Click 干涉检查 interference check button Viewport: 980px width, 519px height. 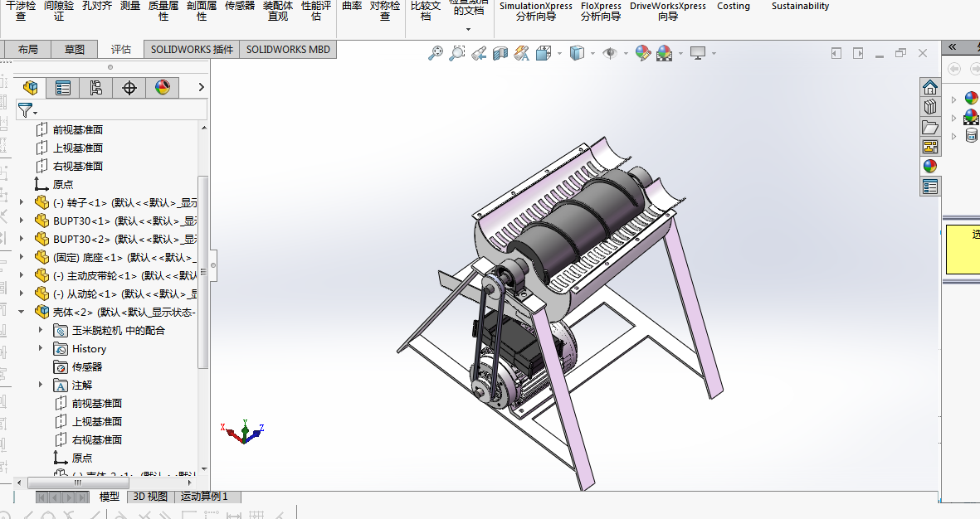point(21,12)
